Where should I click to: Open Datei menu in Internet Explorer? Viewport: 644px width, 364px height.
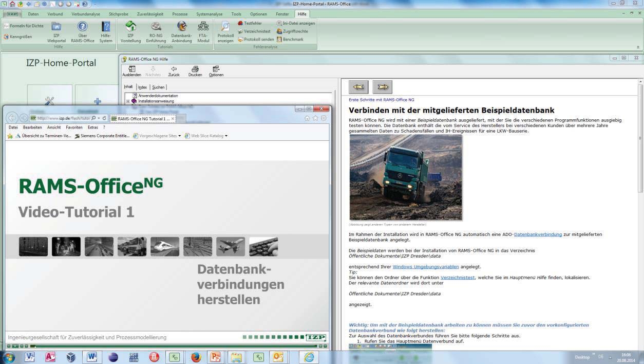click(x=13, y=127)
